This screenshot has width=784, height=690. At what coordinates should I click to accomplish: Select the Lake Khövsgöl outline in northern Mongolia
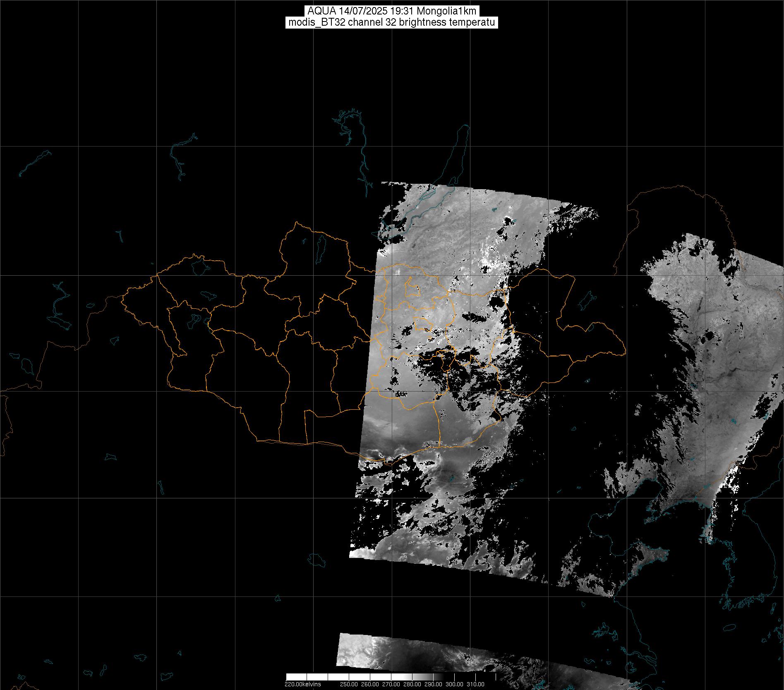[x=320, y=247]
